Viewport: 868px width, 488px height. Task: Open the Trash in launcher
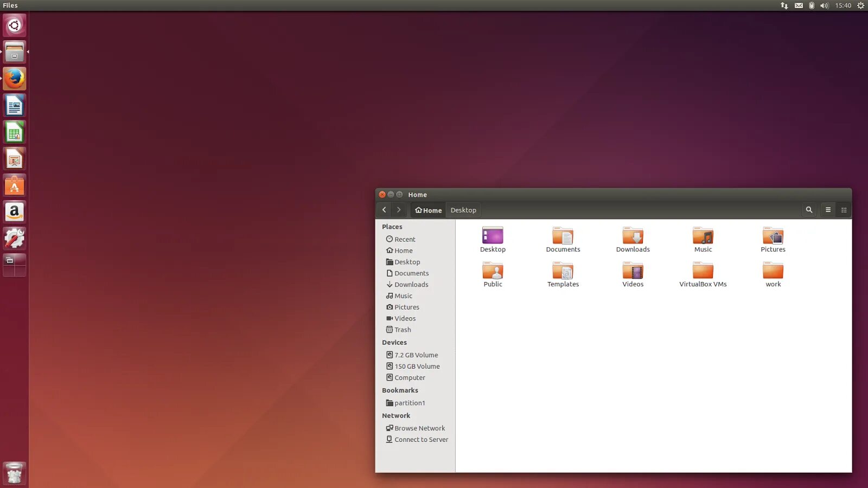click(x=15, y=473)
